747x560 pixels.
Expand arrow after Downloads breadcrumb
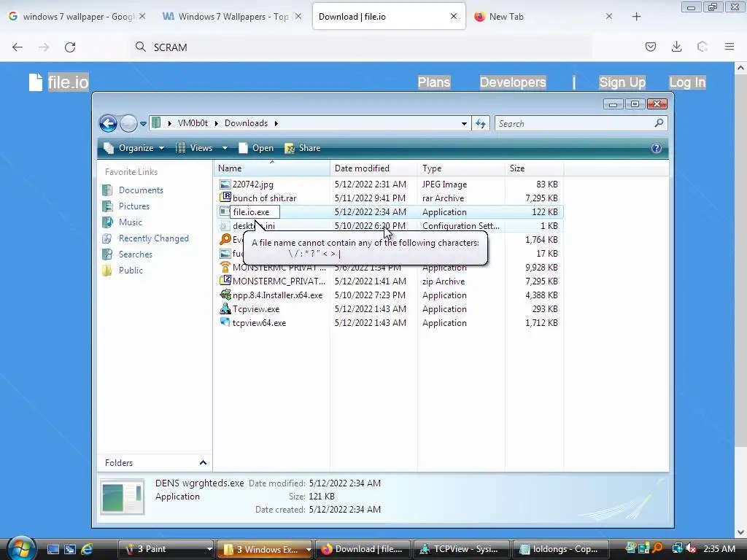tap(276, 123)
